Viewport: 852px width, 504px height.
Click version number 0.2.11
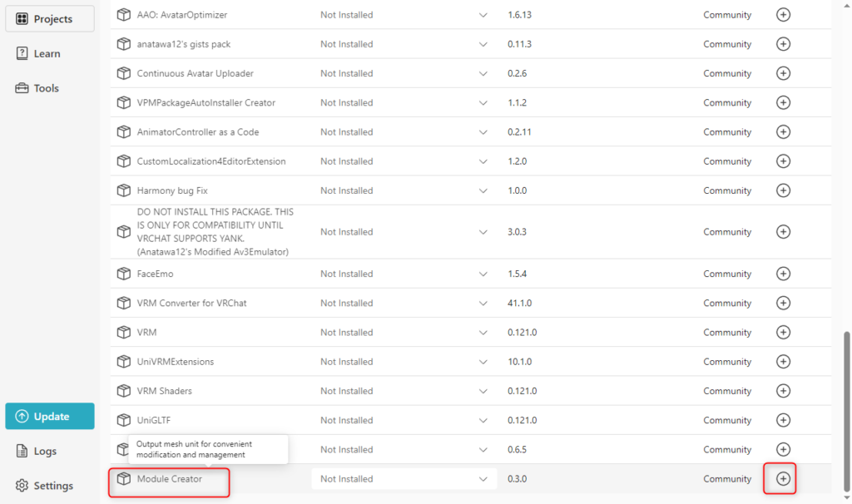tap(519, 132)
